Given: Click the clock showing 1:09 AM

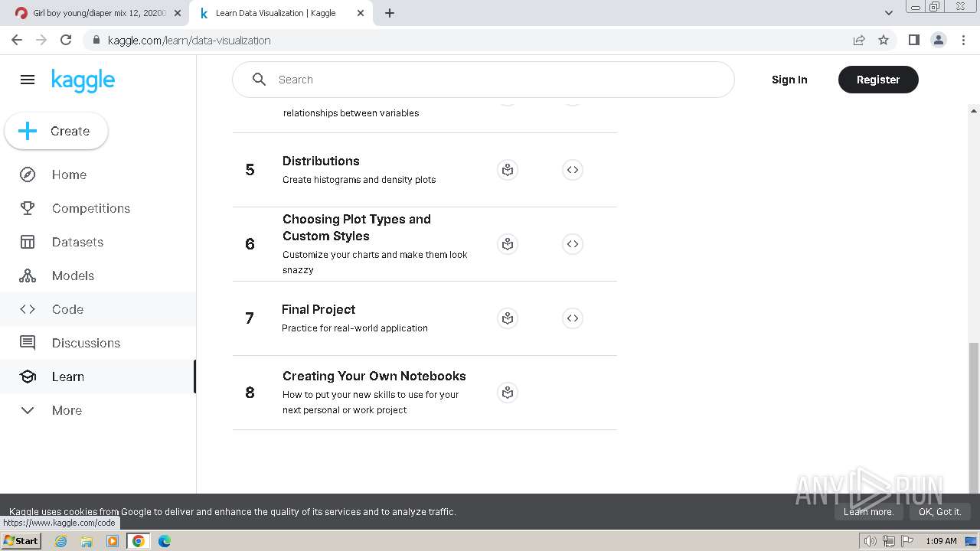Looking at the screenshot, I should pos(941,540).
